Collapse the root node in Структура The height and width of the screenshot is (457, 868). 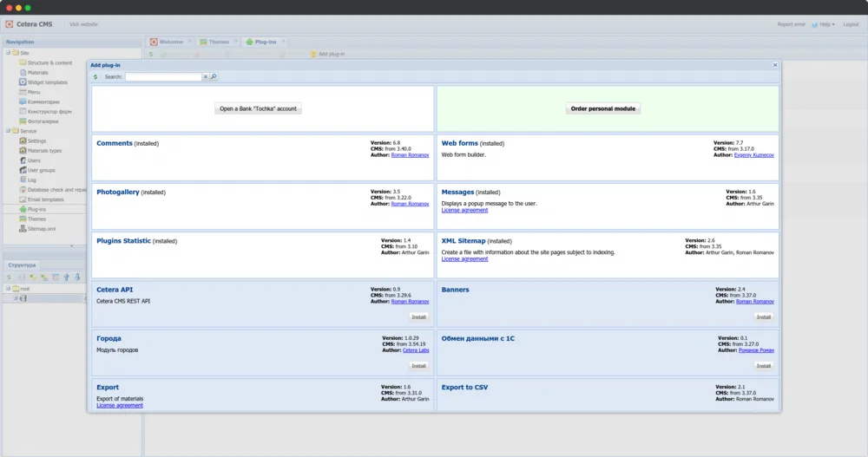(8, 288)
